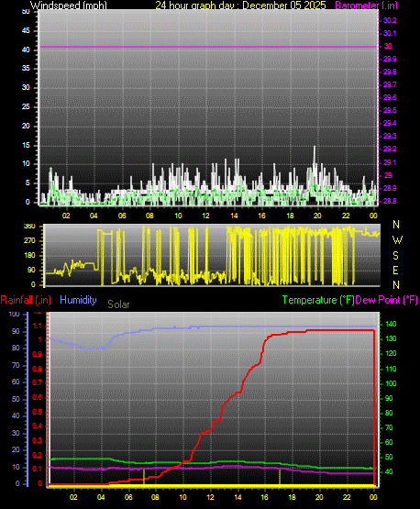Click the barometer axis value 29.9
The height and width of the screenshot is (509, 420).
pos(390,59)
